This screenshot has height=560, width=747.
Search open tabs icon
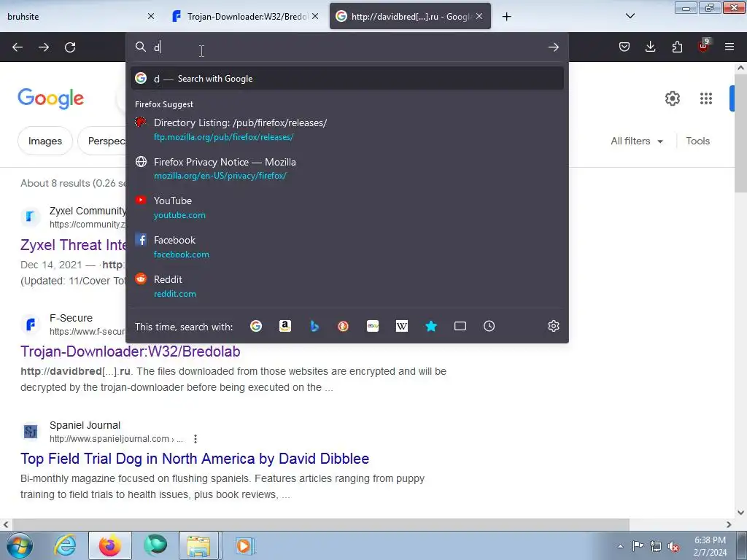(x=460, y=326)
